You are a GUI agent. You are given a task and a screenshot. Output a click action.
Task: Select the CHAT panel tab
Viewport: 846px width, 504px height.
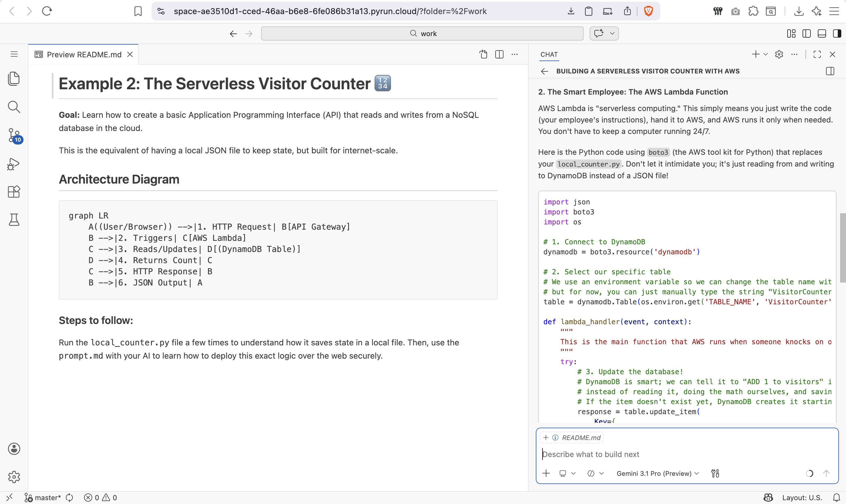click(x=549, y=54)
